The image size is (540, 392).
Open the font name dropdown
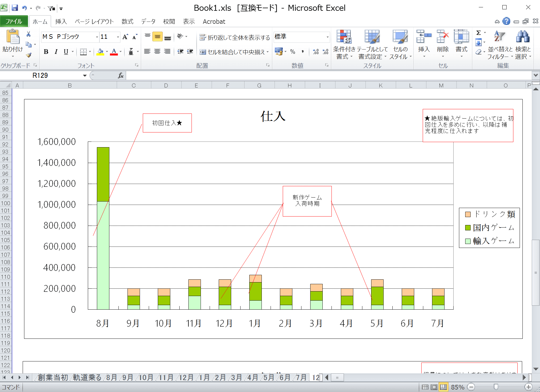click(x=97, y=37)
